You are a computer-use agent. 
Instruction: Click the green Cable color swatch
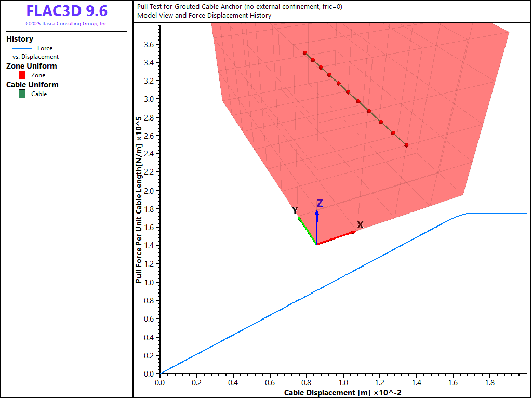(x=22, y=94)
